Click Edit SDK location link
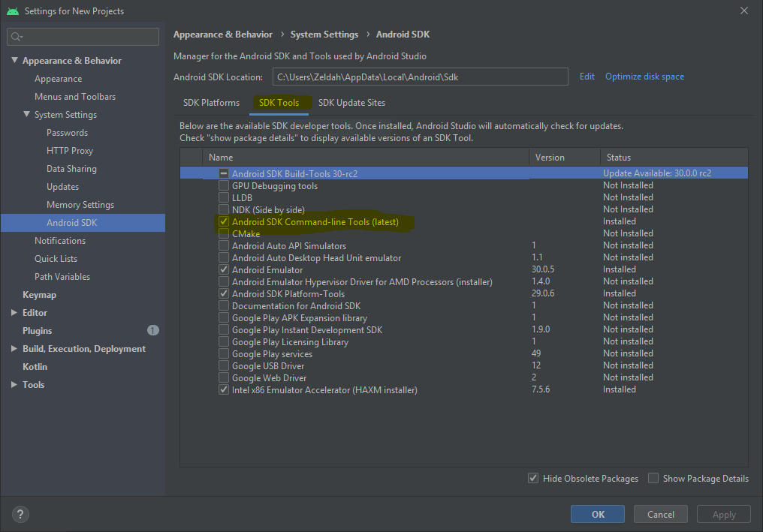The image size is (763, 532). tap(587, 77)
